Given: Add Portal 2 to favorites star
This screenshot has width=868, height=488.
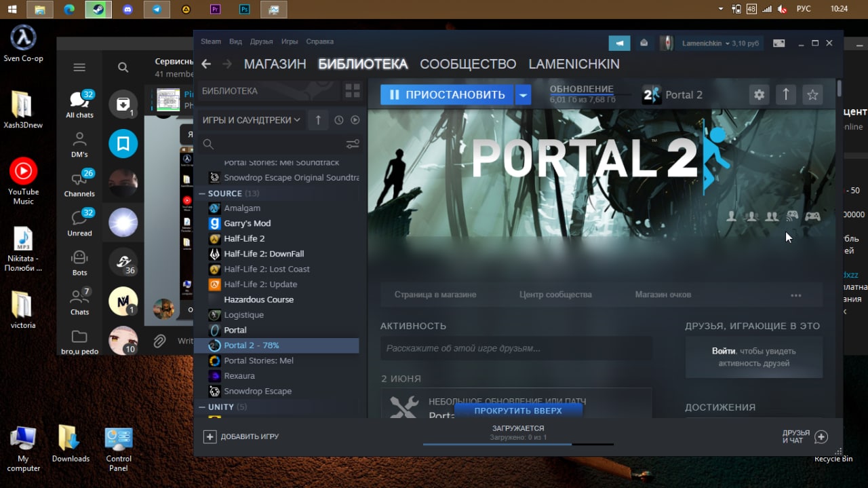Looking at the screenshot, I should tap(812, 95).
